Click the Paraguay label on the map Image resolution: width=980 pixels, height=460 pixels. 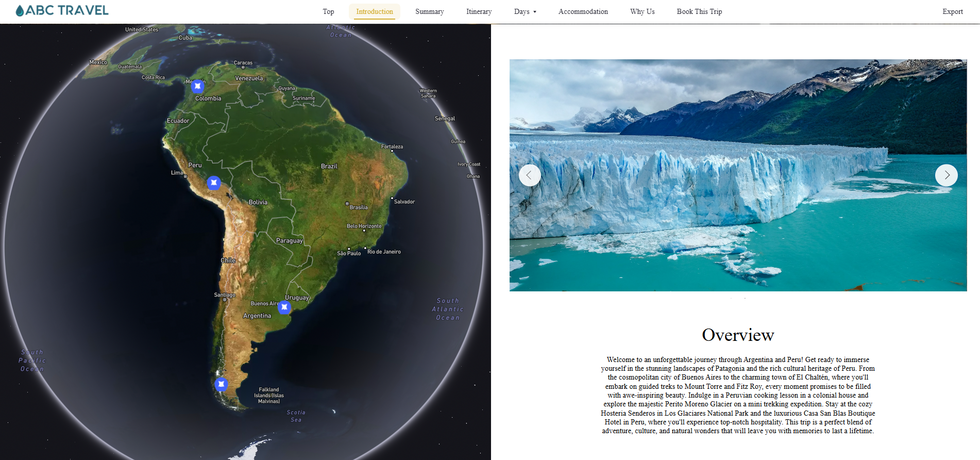pos(290,240)
